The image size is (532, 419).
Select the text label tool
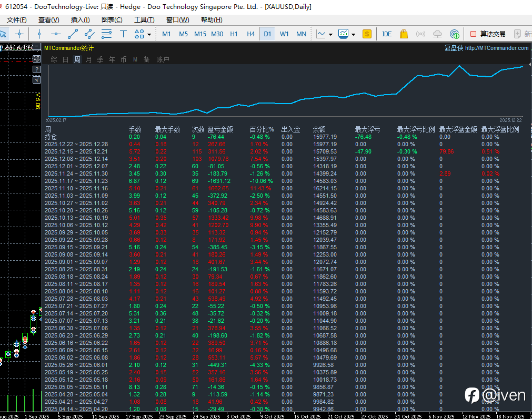tap(123, 34)
